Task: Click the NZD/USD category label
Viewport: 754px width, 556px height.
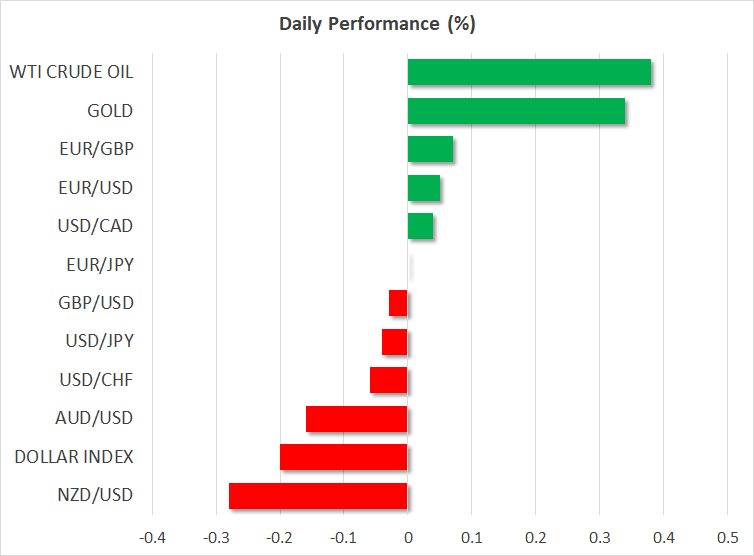Action: tap(95, 495)
